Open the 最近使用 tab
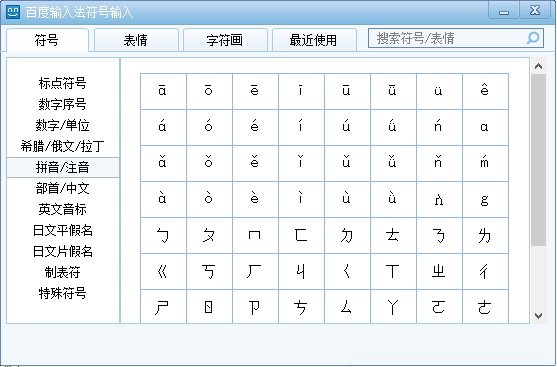 (314, 40)
